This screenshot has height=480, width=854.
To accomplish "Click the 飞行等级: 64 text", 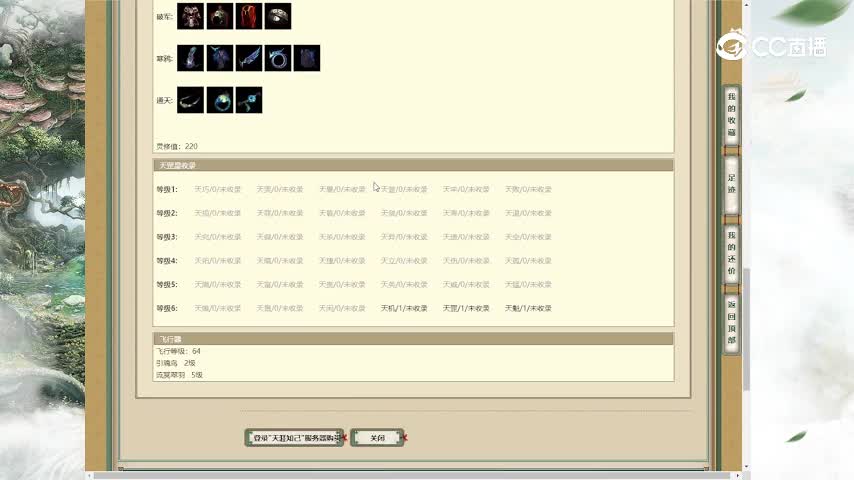I will [178, 351].
